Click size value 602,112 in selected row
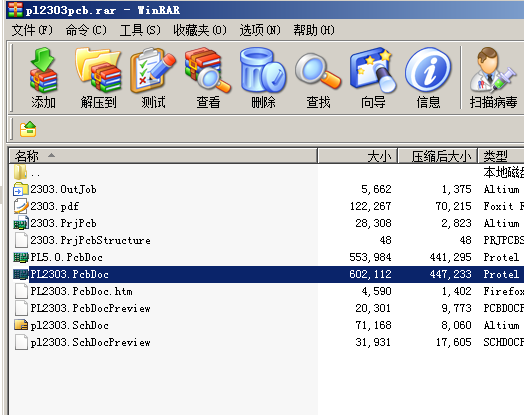Viewport: 524px width, 415px height. tap(370, 274)
